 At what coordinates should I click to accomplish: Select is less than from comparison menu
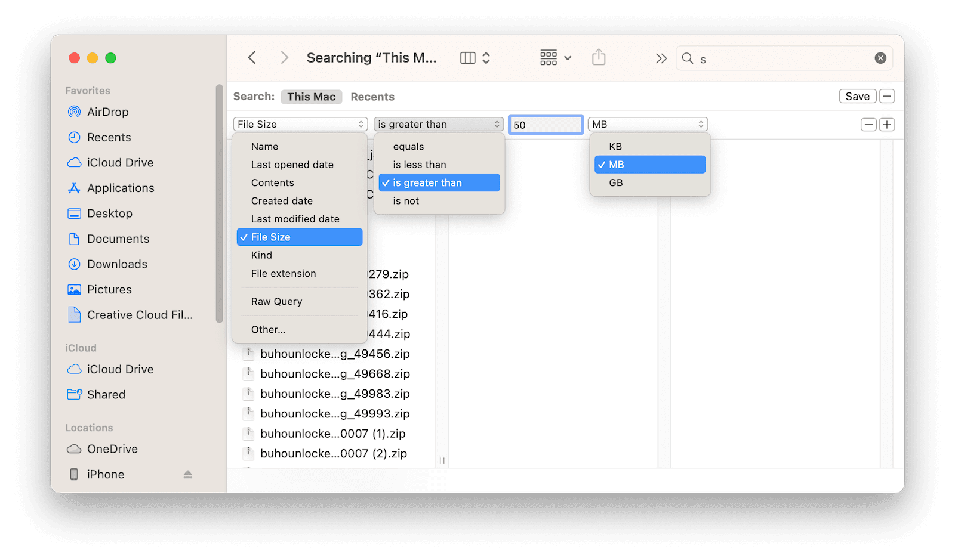[x=419, y=164]
